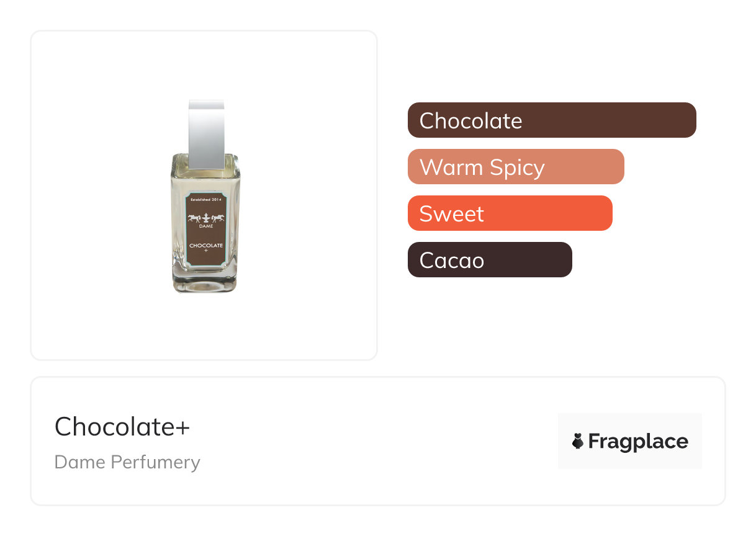The height and width of the screenshot is (536, 756).
Task: Click the Fragplace wordmark text
Action: pyautogui.click(x=637, y=441)
